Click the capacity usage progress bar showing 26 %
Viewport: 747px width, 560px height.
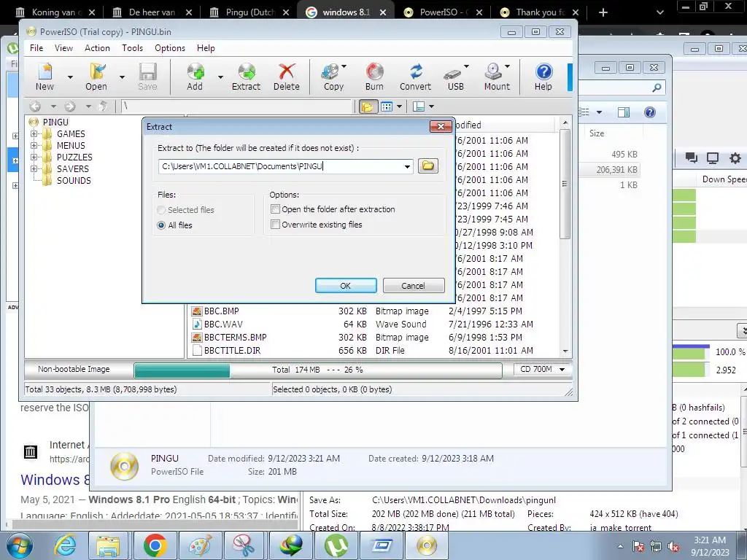point(318,370)
